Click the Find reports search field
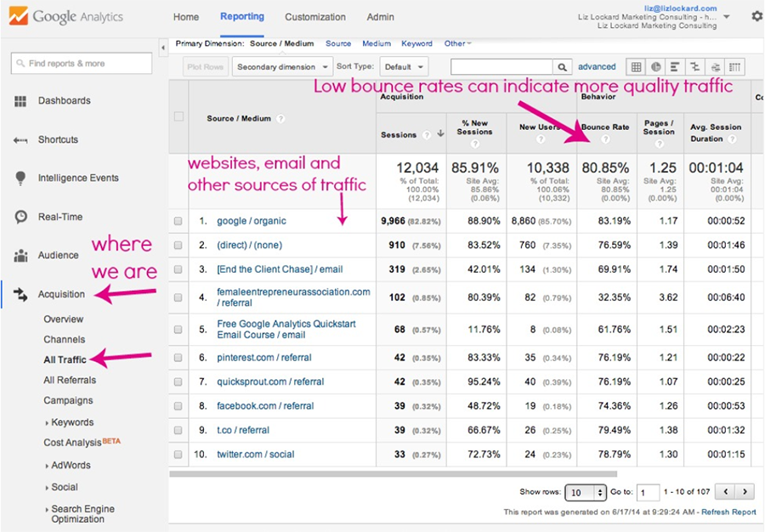The width and height of the screenshot is (765, 532). pos(82,64)
